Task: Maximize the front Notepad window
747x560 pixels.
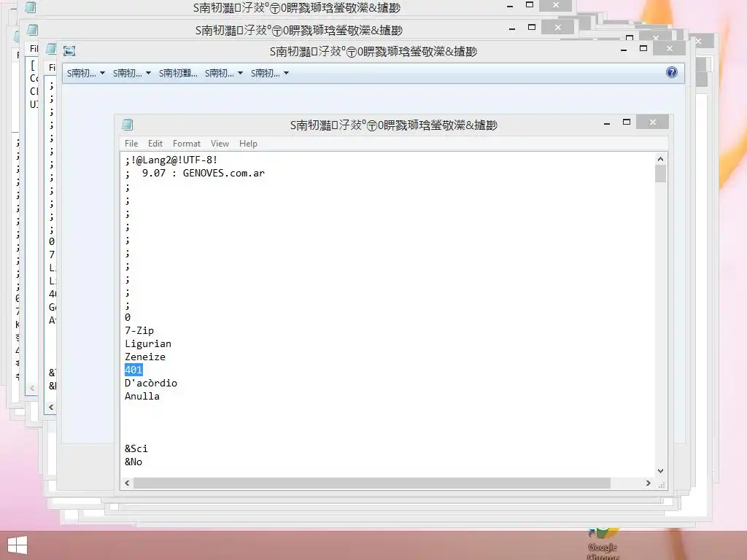Action: pyautogui.click(x=627, y=122)
